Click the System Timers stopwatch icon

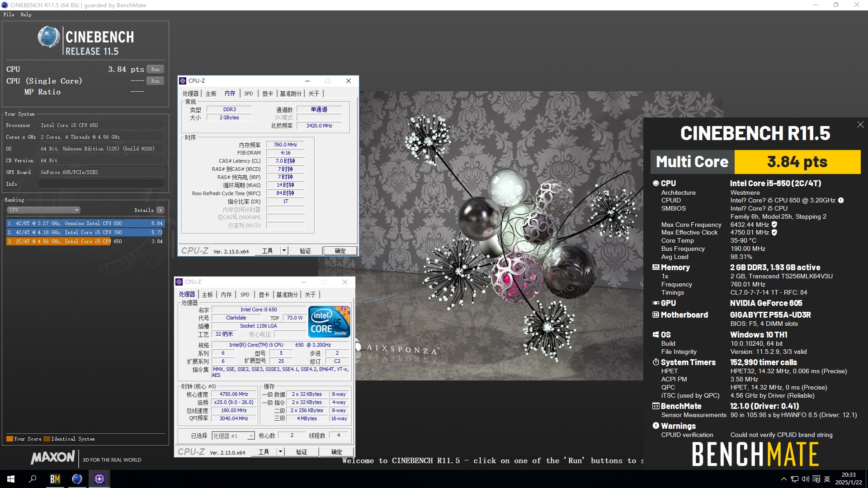[x=656, y=362]
